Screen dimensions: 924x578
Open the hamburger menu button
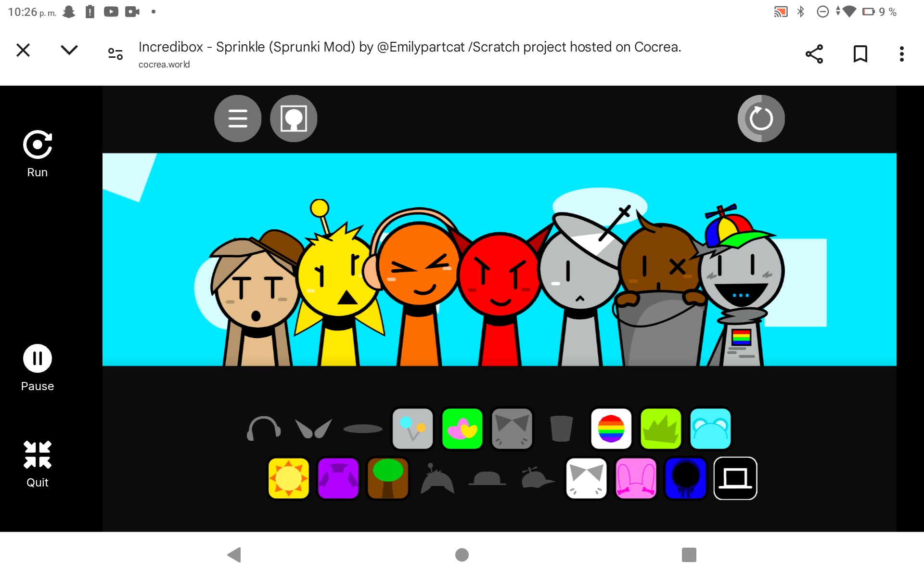coord(238,118)
